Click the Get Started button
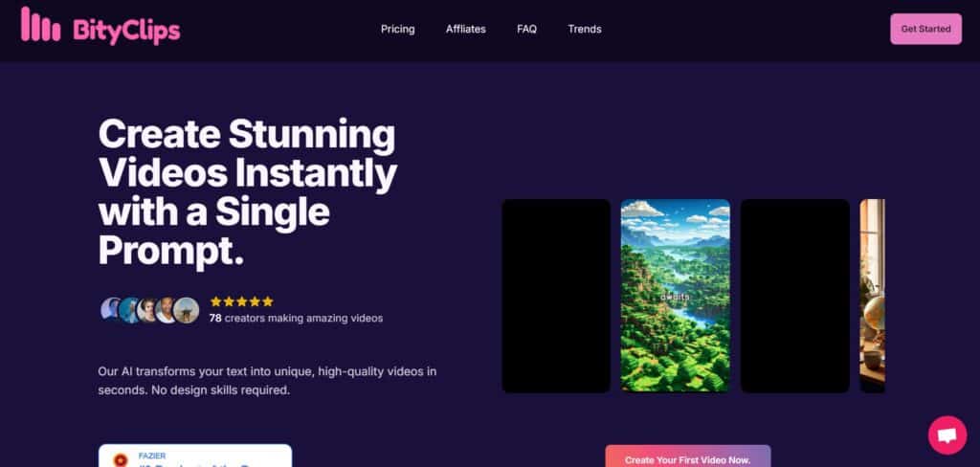 click(925, 29)
